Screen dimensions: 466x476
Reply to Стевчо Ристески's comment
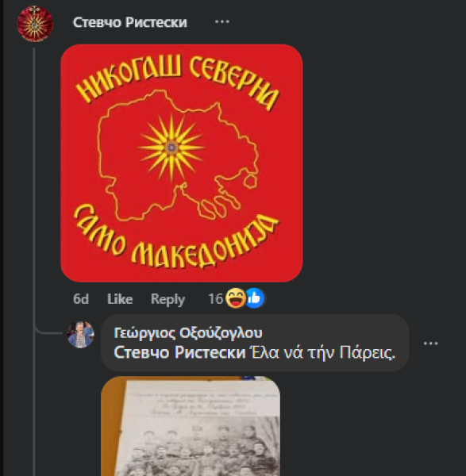coord(168,299)
